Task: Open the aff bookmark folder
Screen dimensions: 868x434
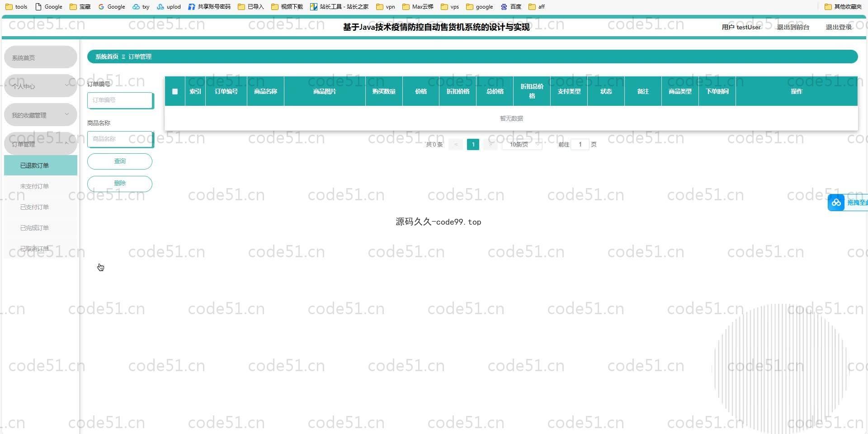Action: [537, 6]
